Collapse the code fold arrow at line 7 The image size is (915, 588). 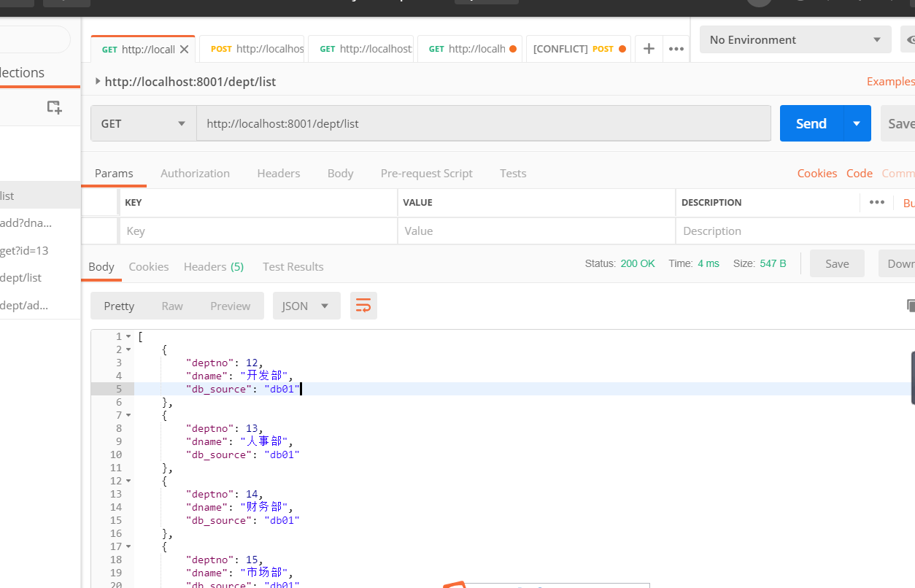coord(128,415)
